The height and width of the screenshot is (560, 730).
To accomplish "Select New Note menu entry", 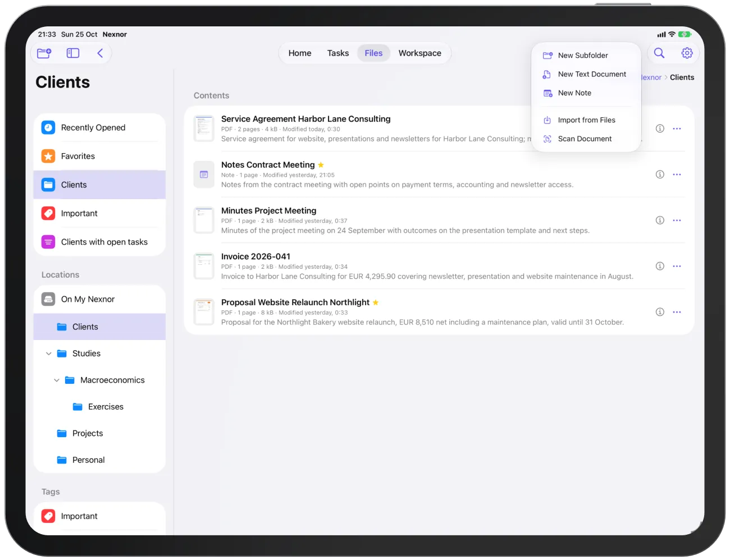I will tap(586, 93).
